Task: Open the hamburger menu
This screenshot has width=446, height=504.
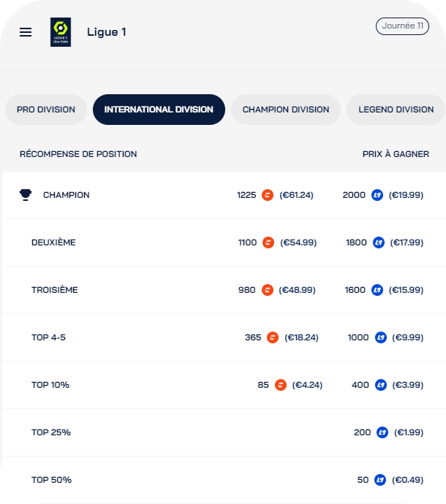Action: tap(26, 32)
